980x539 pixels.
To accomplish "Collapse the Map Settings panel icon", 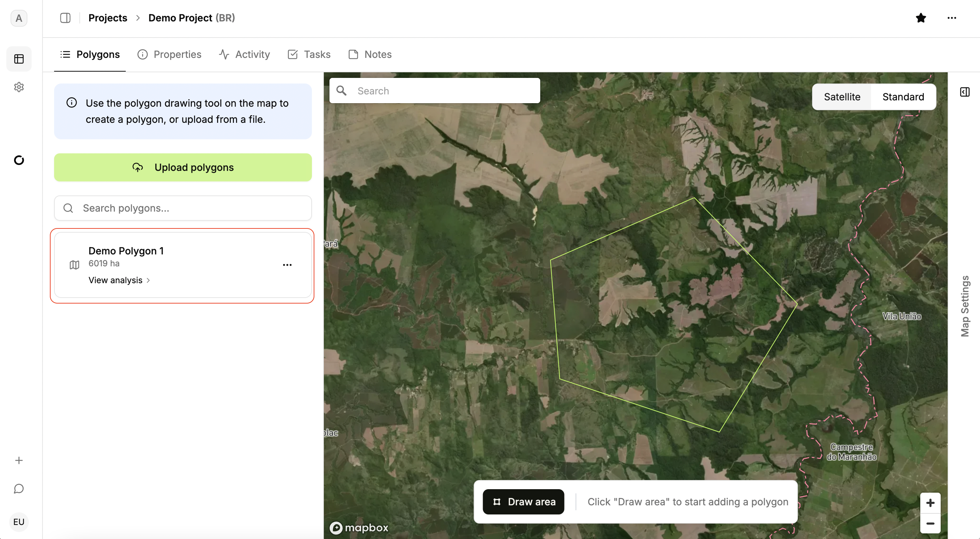I will tap(965, 92).
